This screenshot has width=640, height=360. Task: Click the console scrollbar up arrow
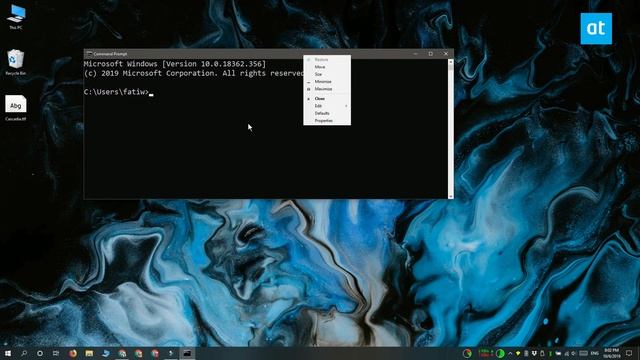click(x=451, y=62)
